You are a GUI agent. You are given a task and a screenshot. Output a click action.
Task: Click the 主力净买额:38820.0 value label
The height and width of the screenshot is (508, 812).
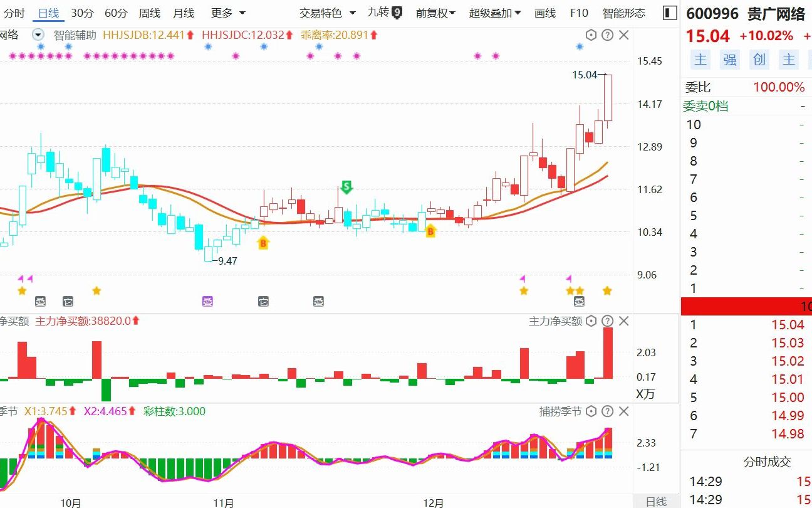[x=87, y=321]
